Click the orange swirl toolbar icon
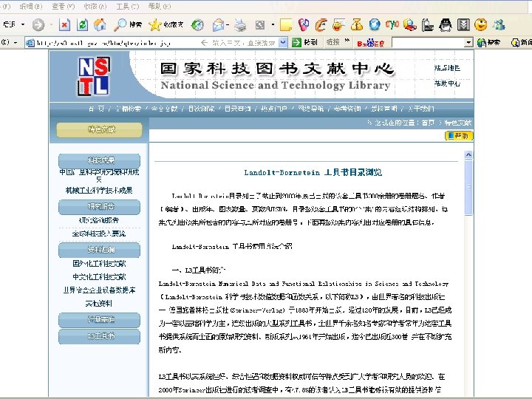Viewport: 532px width, 399px height. coord(321,25)
